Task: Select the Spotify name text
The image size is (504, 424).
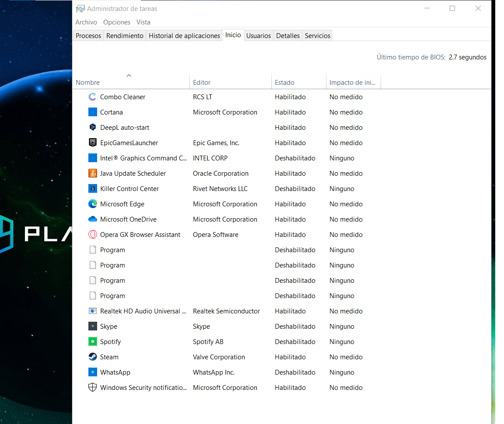Action: (x=110, y=342)
